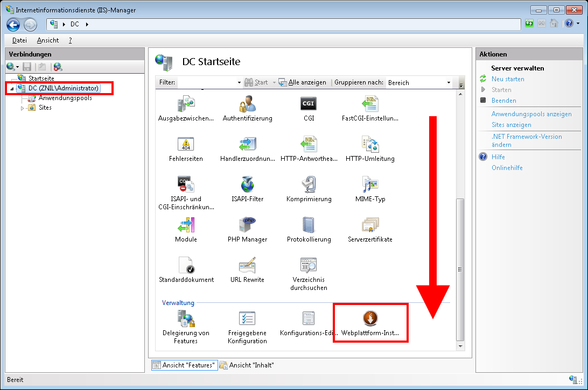Open the Webplattform-Installer icon
This screenshot has height=390, width=588.
[x=370, y=318]
